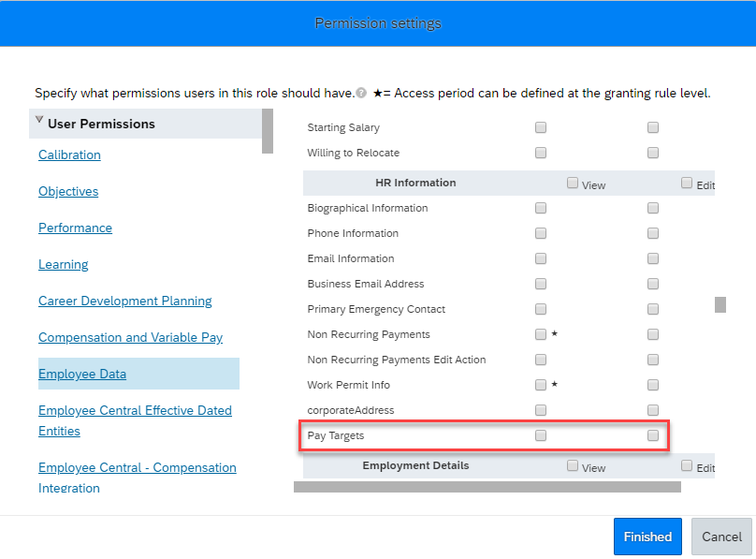Open the Objectives permissions link
The width and height of the screenshot is (756, 559).
68,191
